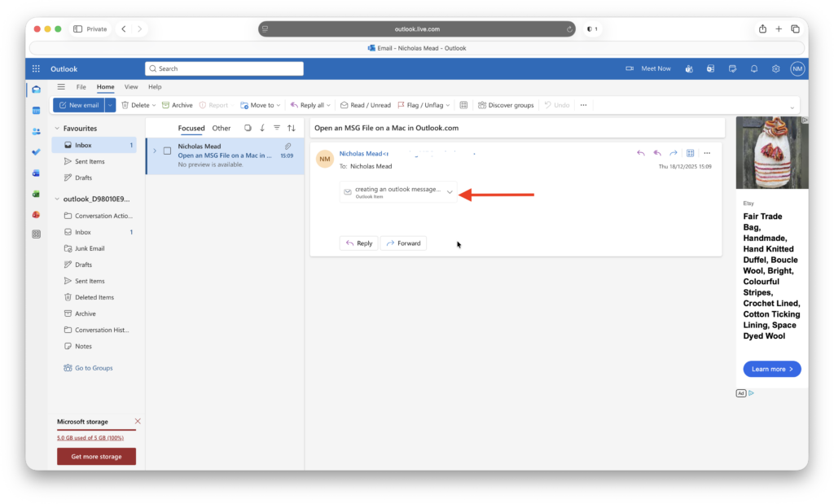Open the Calendar icon in left rail
Screen dimensions: 834x504
[x=36, y=110]
